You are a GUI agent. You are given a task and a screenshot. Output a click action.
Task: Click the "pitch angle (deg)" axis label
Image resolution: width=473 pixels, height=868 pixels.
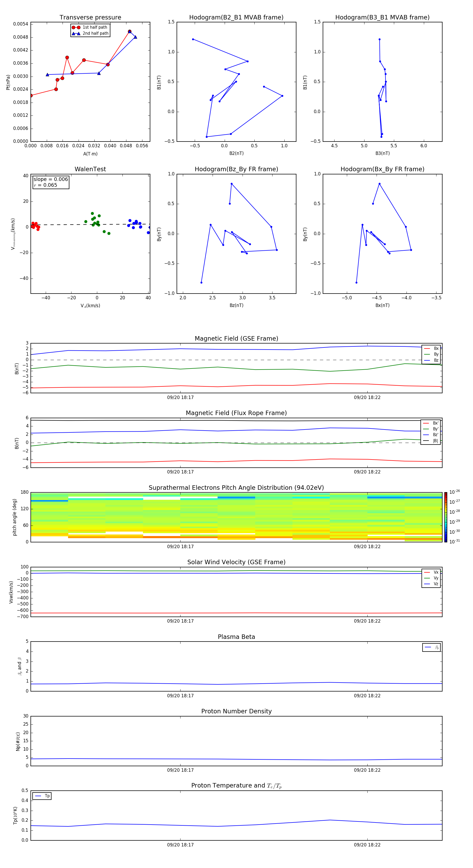[x=14, y=517]
